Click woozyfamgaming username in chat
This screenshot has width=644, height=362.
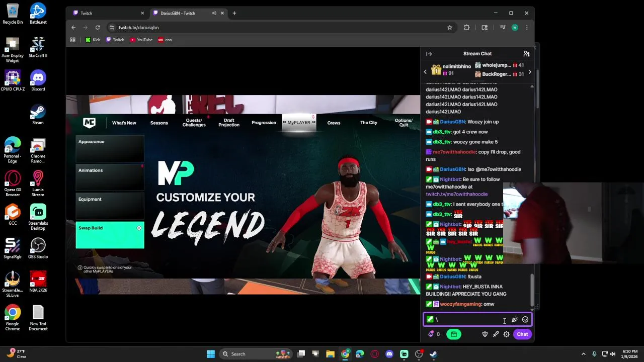[x=461, y=304]
